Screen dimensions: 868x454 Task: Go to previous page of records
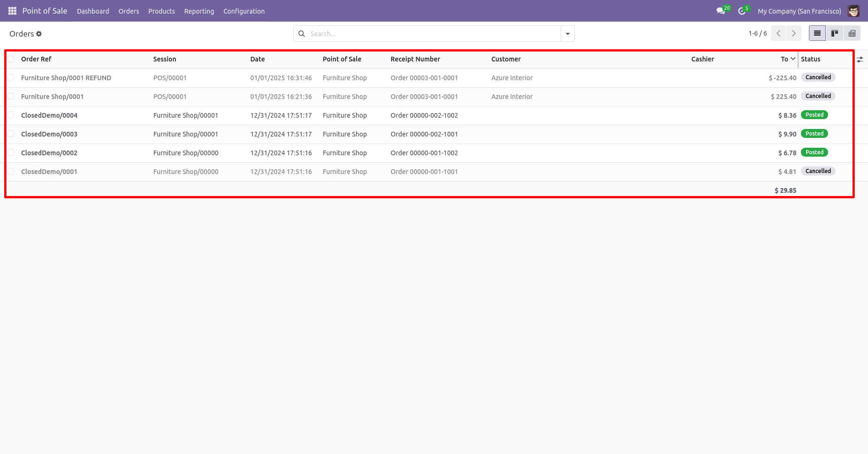tap(778, 33)
